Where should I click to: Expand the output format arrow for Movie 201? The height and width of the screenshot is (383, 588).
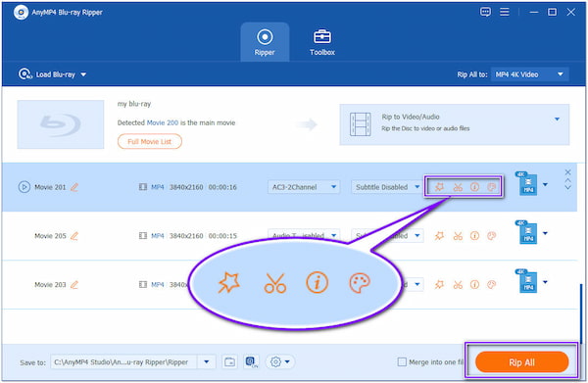[545, 184]
